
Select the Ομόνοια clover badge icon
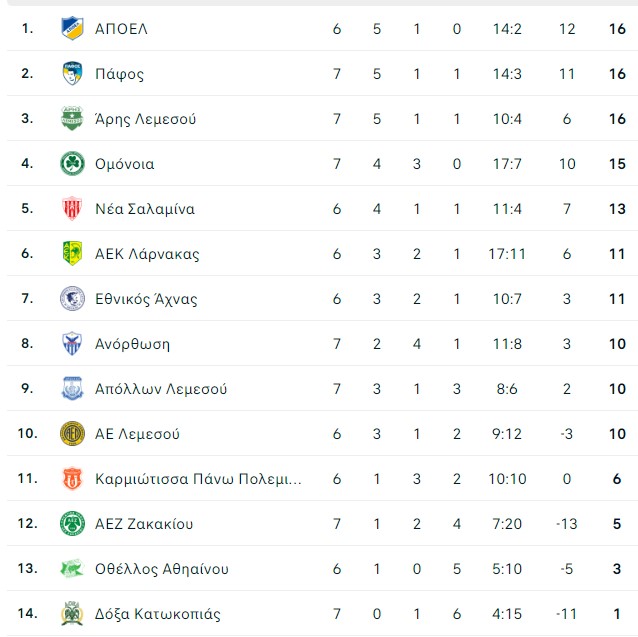72,164
